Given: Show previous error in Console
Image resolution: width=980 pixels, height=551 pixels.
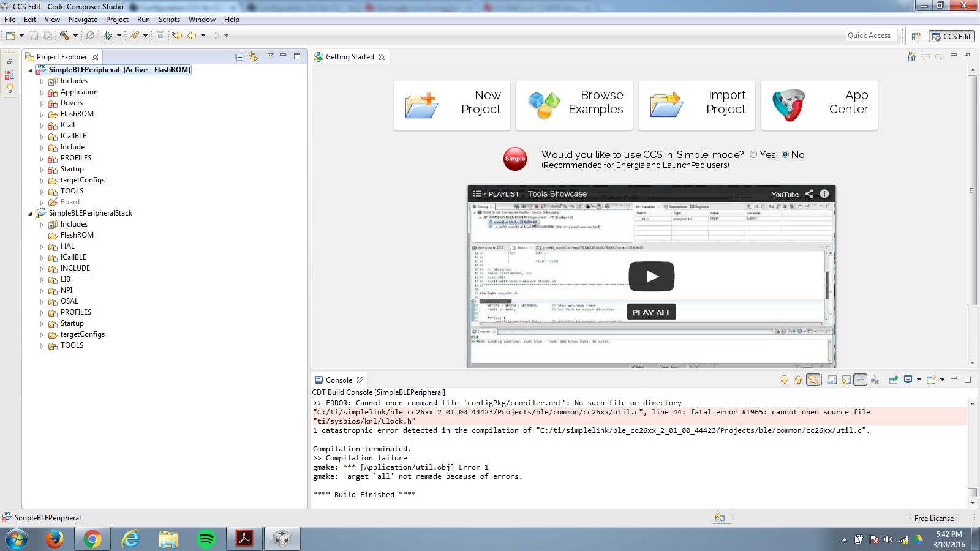Looking at the screenshot, I should pyautogui.click(x=799, y=380).
